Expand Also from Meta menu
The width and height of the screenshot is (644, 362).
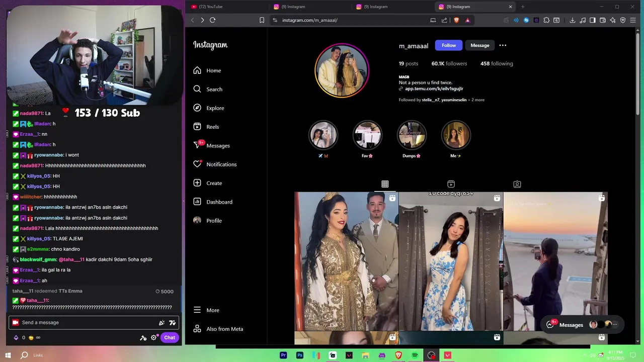(218, 329)
